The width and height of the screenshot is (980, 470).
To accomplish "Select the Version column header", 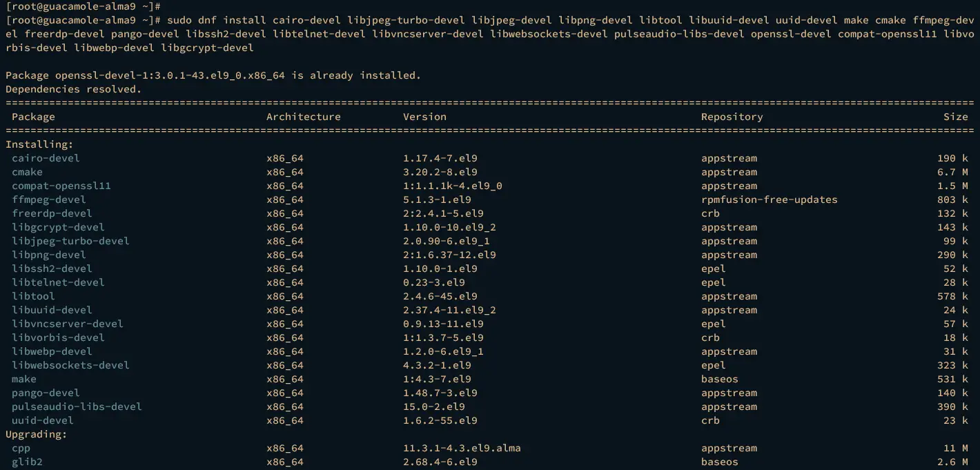I will click(424, 117).
